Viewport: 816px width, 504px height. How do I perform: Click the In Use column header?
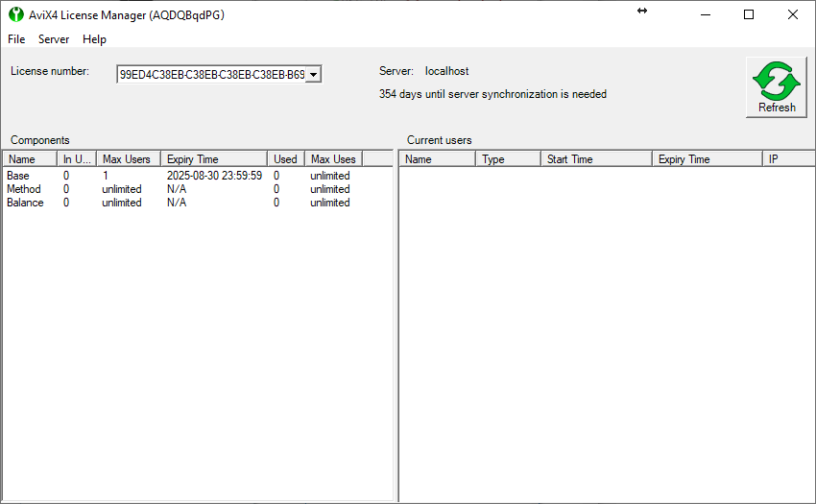(x=77, y=159)
